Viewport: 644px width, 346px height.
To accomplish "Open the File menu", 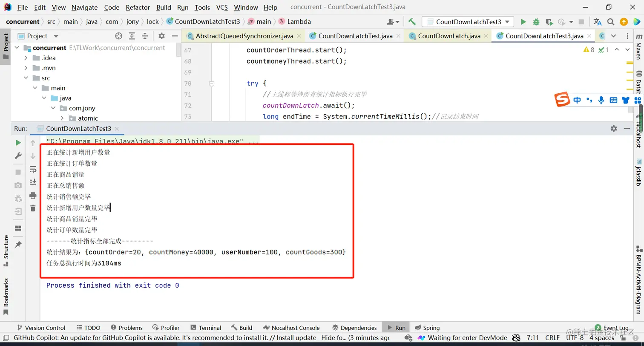I will pyautogui.click(x=23, y=7).
